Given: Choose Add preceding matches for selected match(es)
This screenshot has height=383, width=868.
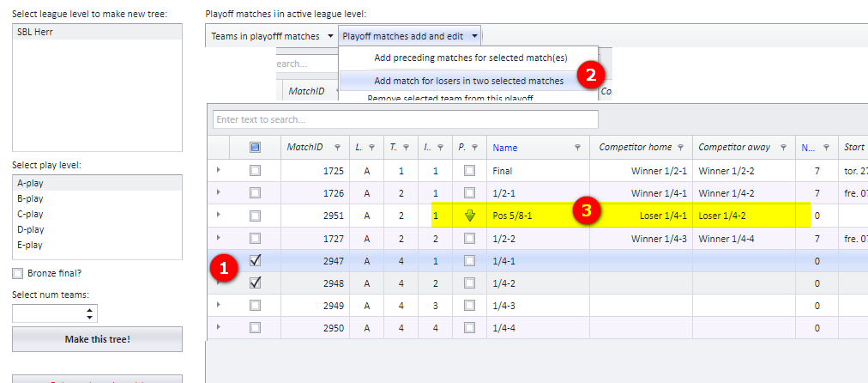Looking at the screenshot, I should click(x=469, y=57).
